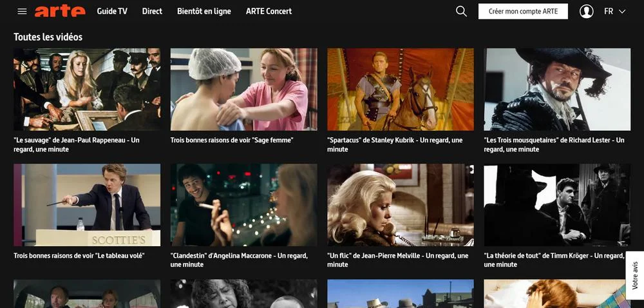Open Bientôt en ligne section
The width and height of the screenshot is (644, 308).
click(x=204, y=12)
